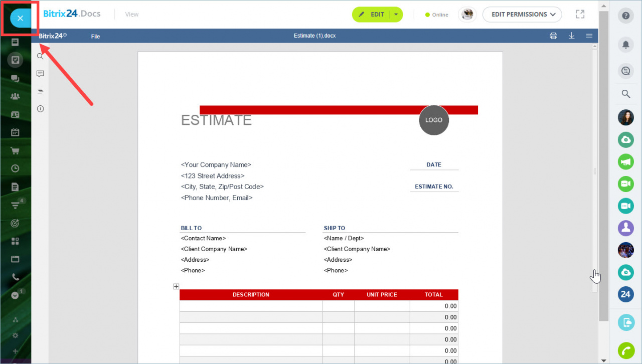Click the green phone call button
The width and height of the screenshot is (642, 364).
pos(626,350)
